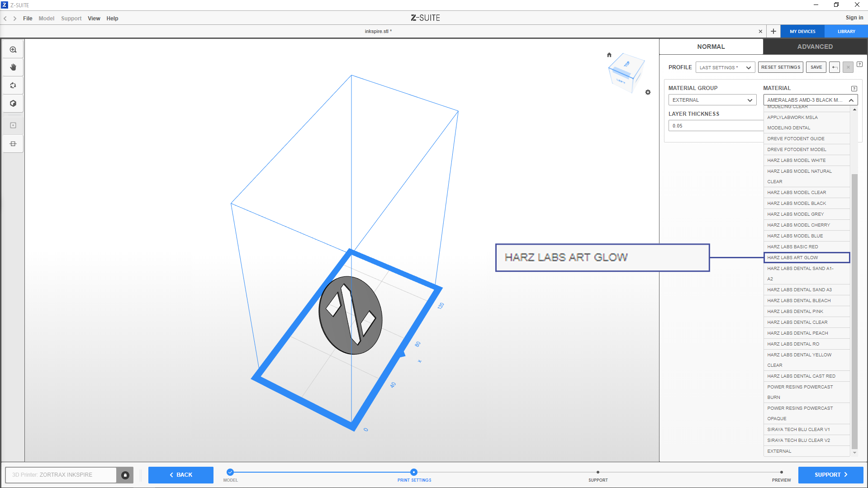The height and width of the screenshot is (488, 868).
Task: Click the Support next-step button
Action: 830,475
